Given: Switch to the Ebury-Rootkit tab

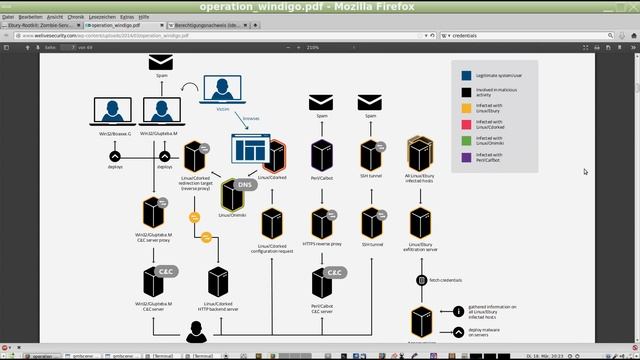Looking at the screenshot, I should (x=41, y=25).
